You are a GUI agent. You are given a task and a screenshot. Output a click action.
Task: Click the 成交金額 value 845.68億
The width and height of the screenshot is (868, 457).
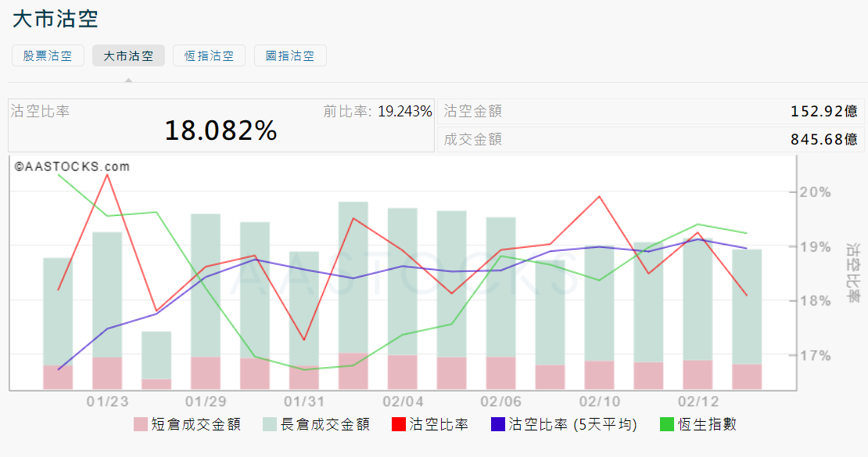[824, 140]
